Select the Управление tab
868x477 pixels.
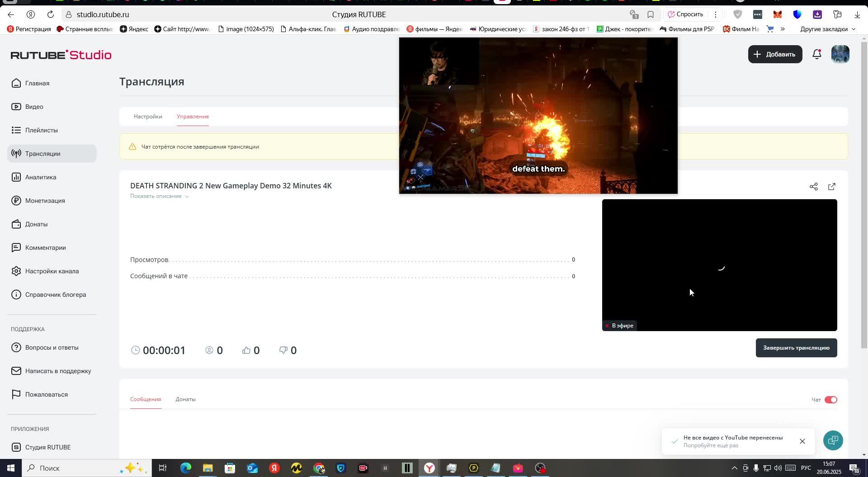193,117
